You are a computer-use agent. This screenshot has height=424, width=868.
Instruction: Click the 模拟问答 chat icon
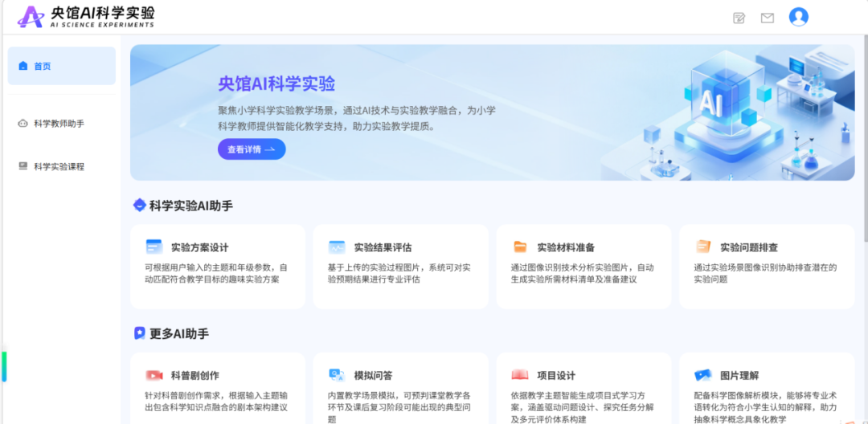point(337,375)
